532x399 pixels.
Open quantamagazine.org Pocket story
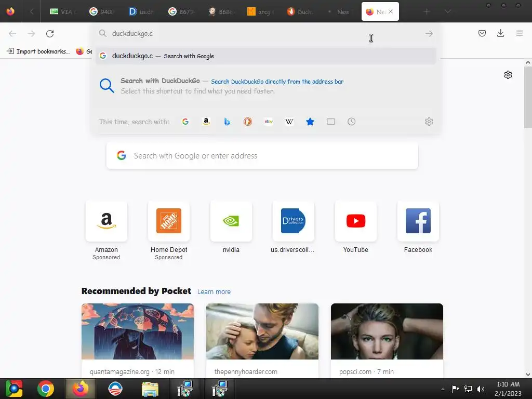point(137,341)
